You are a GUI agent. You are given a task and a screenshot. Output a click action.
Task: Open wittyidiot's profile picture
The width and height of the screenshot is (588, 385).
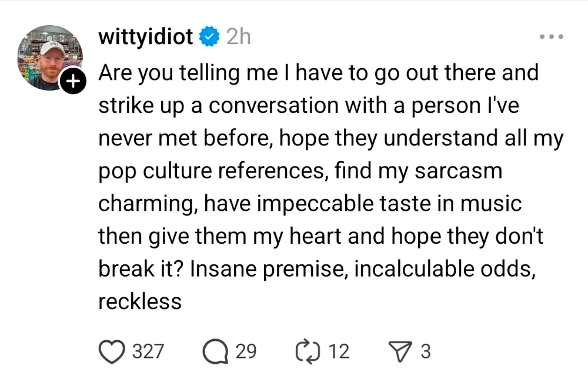coord(49,58)
